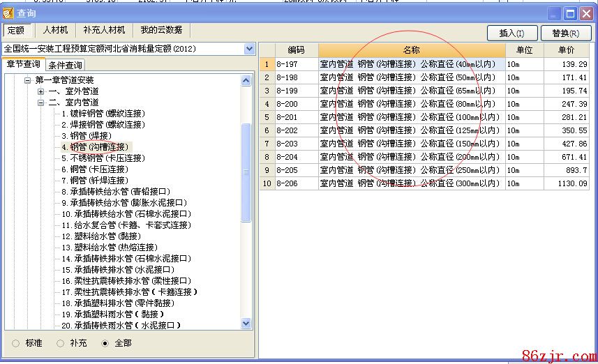This screenshot has width=598, height=364.
Task: Click the query window title bar icon
Action: 8,13
